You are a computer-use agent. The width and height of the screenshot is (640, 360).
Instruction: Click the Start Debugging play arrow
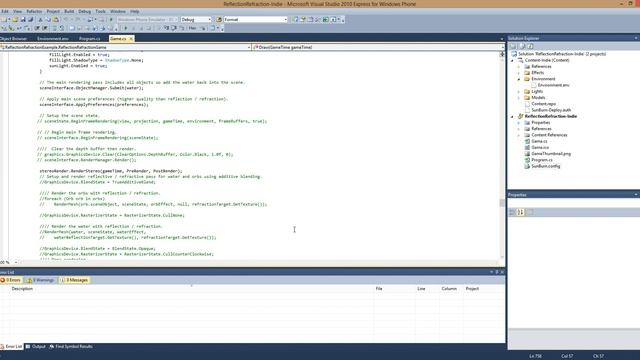(x=111, y=20)
